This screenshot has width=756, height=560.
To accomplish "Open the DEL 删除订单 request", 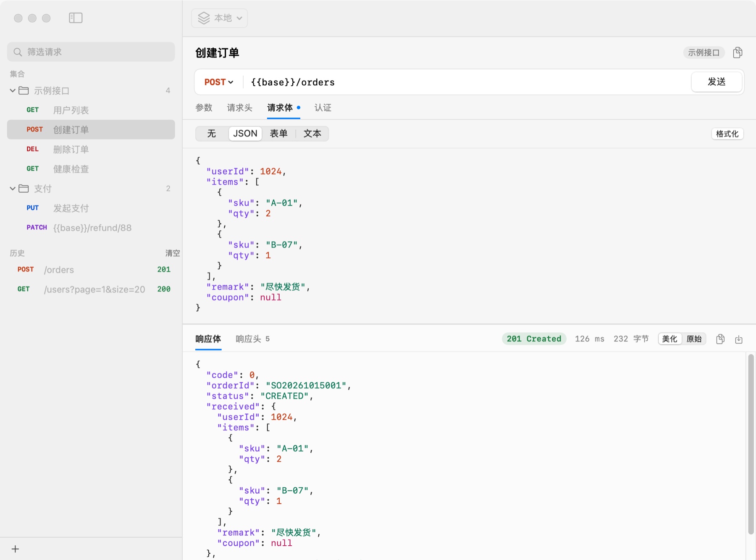I will 91,149.
